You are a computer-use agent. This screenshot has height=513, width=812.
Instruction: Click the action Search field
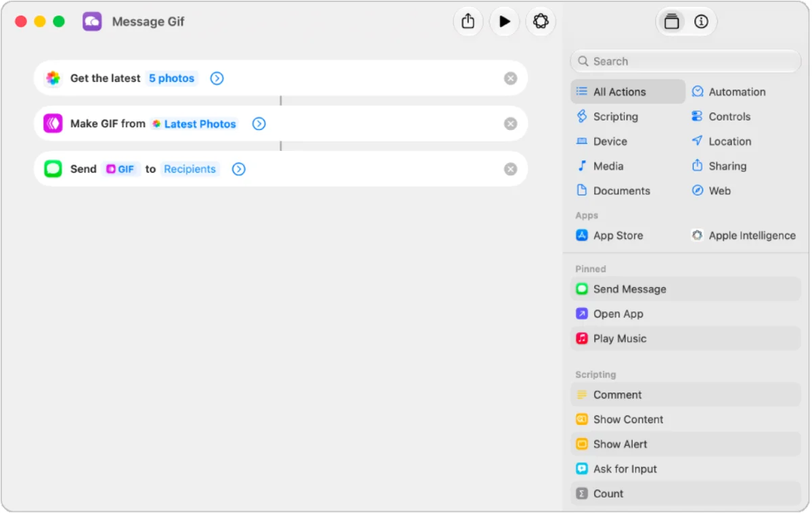pyautogui.click(x=685, y=61)
